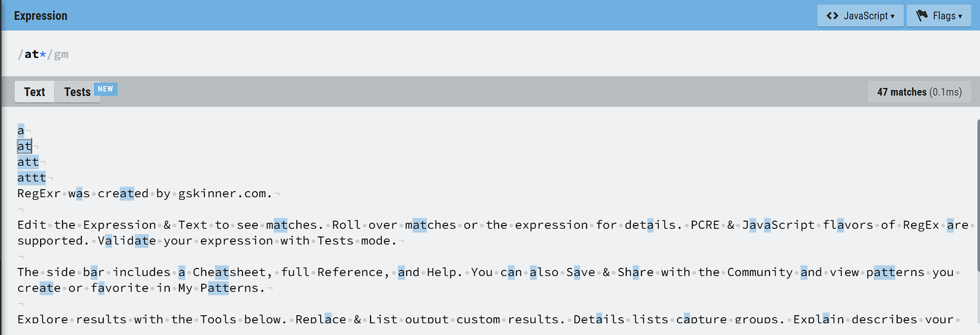Click the Expression header title

tap(41, 16)
